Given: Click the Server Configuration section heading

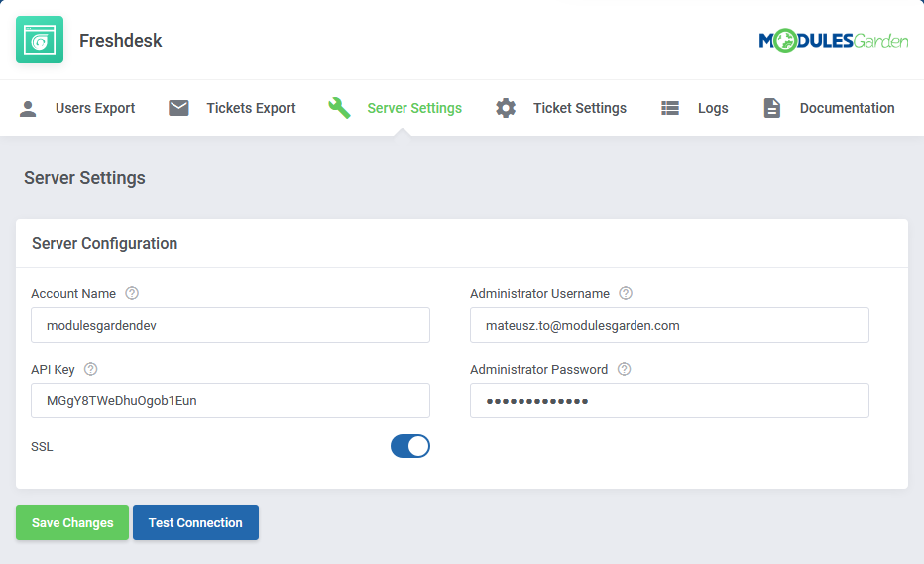Looking at the screenshot, I should coord(104,244).
